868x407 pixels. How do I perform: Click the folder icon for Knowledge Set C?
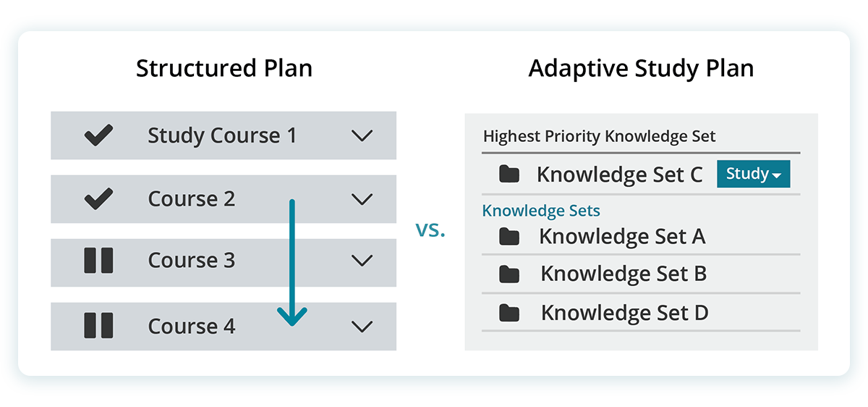coord(509,174)
